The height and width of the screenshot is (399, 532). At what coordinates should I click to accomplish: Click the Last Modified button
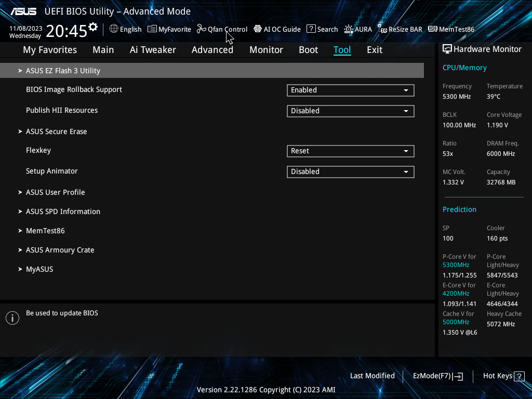[372, 376]
